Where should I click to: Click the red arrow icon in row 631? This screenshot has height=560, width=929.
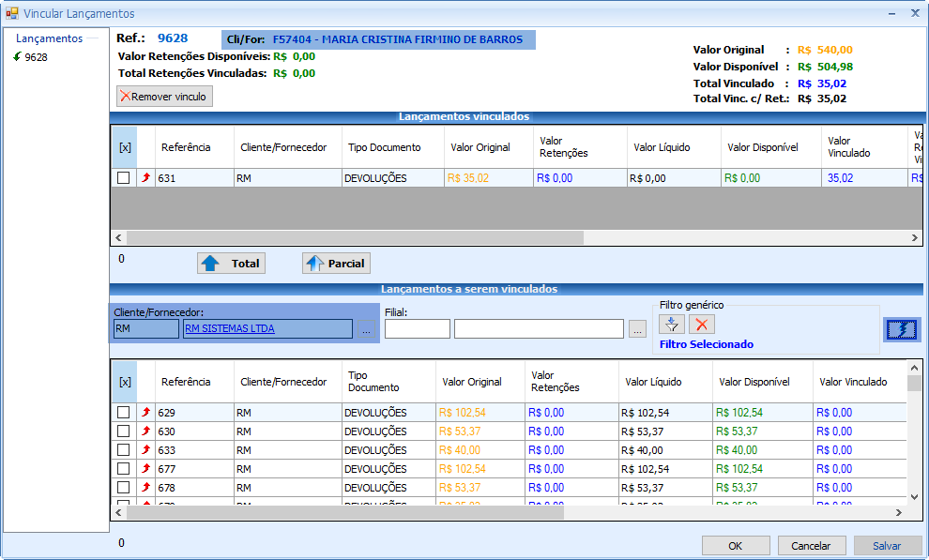tap(145, 177)
